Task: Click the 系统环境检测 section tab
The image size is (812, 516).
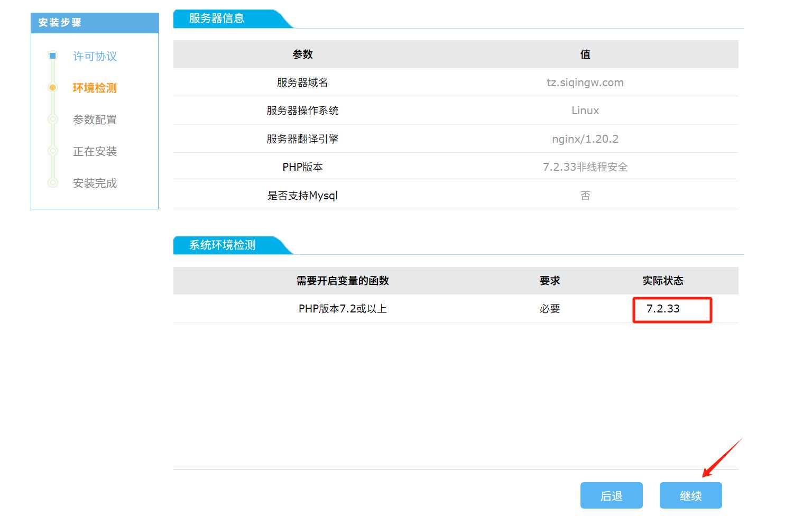Action: tap(223, 245)
